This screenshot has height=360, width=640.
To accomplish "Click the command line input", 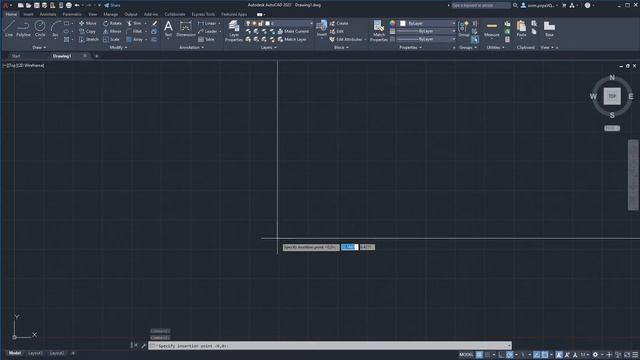I will pyautogui.click(x=330, y=346).
